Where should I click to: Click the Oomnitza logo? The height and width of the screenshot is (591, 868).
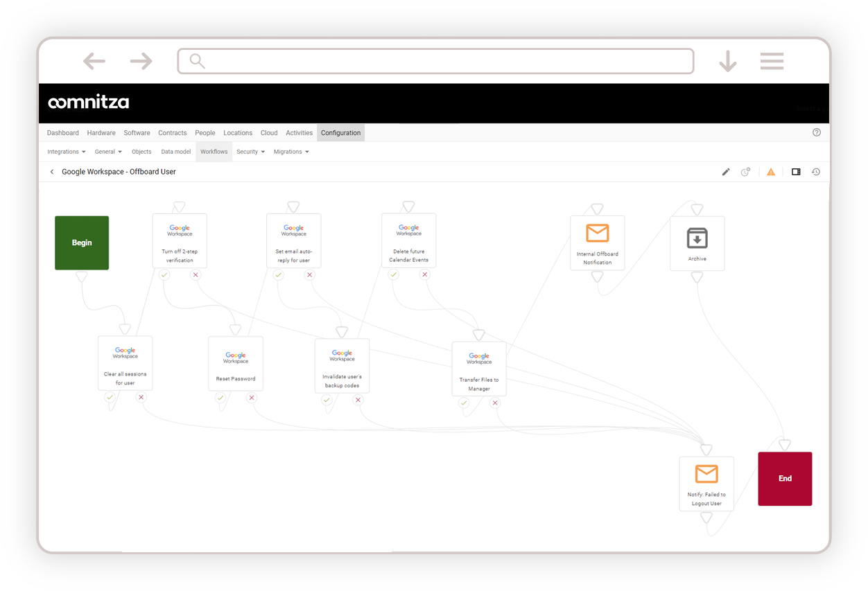88,103
